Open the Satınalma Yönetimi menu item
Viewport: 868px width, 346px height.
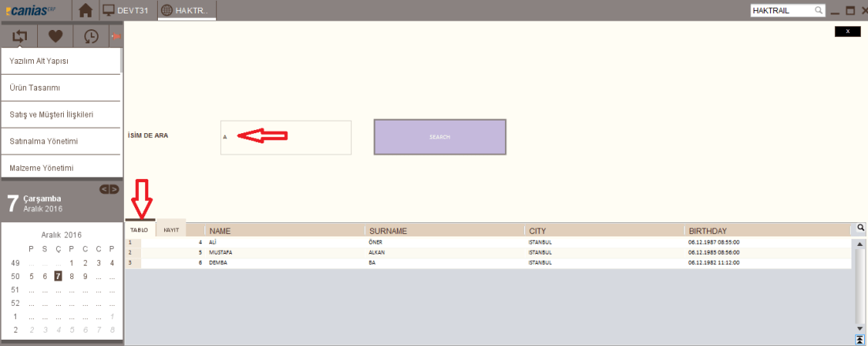[60, 141]
